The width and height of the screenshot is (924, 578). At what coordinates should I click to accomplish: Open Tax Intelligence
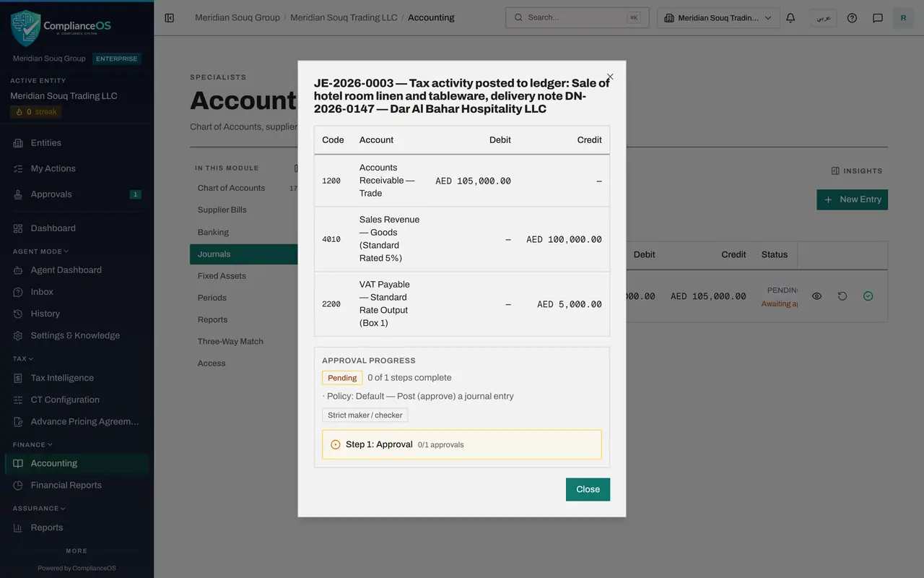click(x=77, y=378)
